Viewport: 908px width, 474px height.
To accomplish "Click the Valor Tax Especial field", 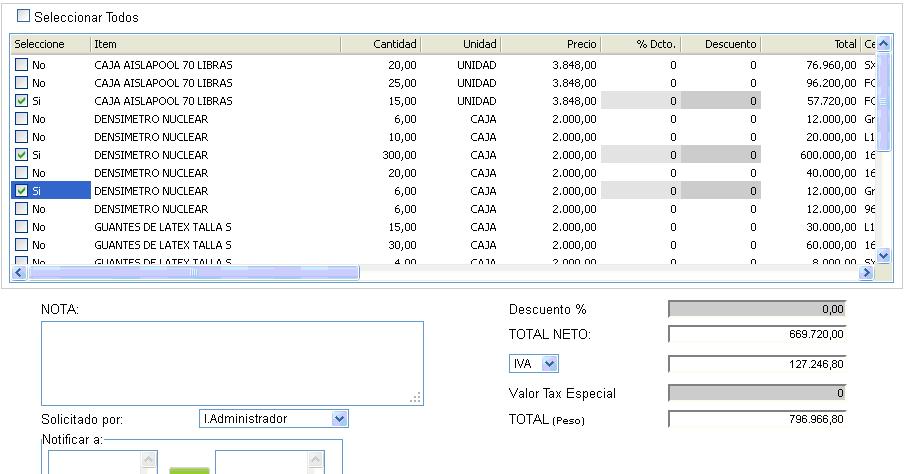I will point(757,393).
